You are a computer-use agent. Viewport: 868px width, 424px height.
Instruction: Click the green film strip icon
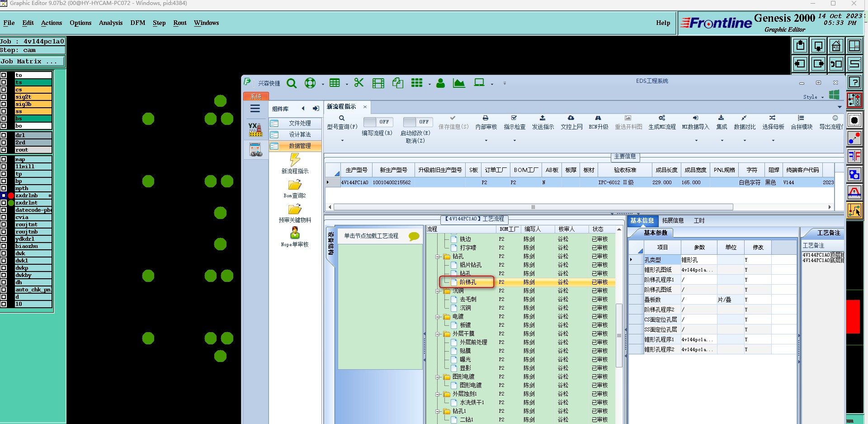tap(378, 83)
